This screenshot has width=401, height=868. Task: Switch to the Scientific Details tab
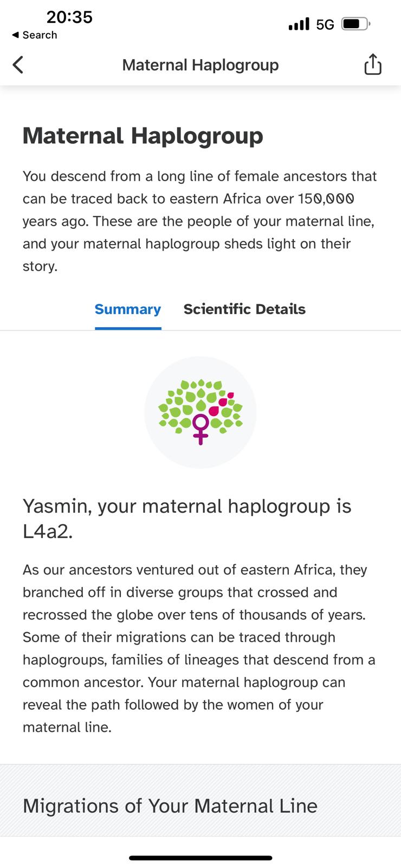click(244, 309)
